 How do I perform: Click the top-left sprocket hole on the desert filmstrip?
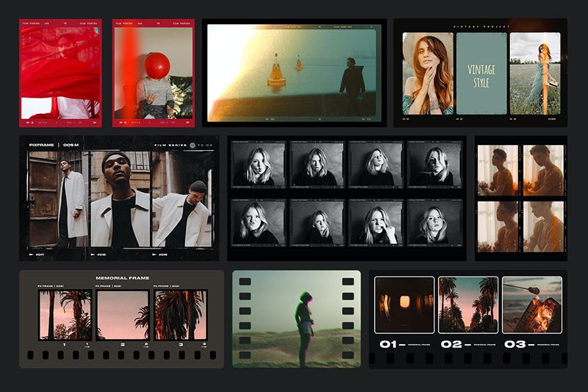pyautogui.click(x=245, y=282)
